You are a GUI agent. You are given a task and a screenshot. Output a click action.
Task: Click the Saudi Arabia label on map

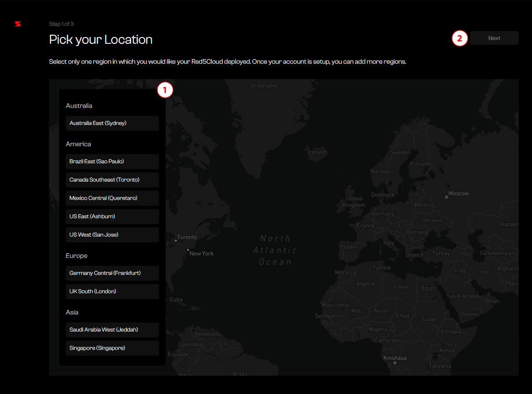[463, 296]
